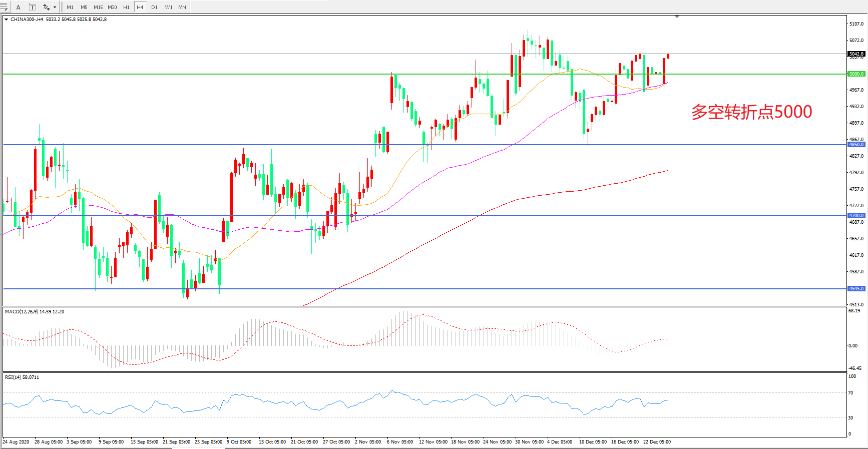Click the active H4 timeframe button
Viewport: 868px width, 449px height.
coord(140,7)
